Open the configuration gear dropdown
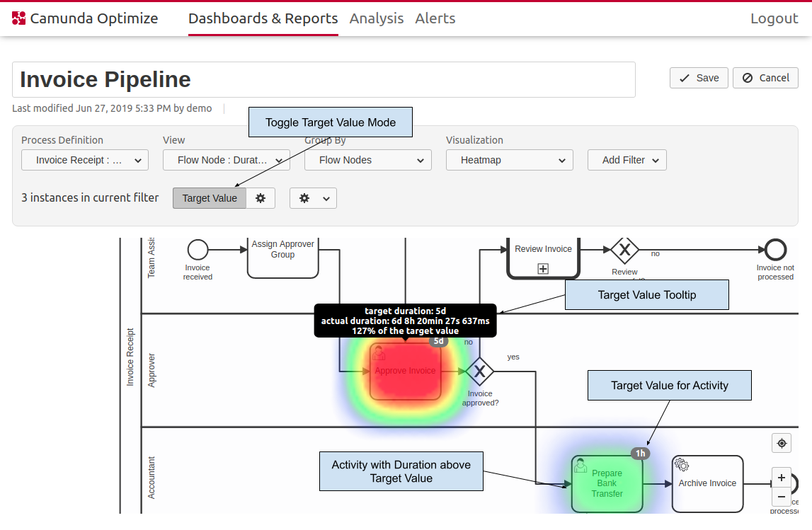This screenshot has width=812, height=530. click(x=314, y=198)
